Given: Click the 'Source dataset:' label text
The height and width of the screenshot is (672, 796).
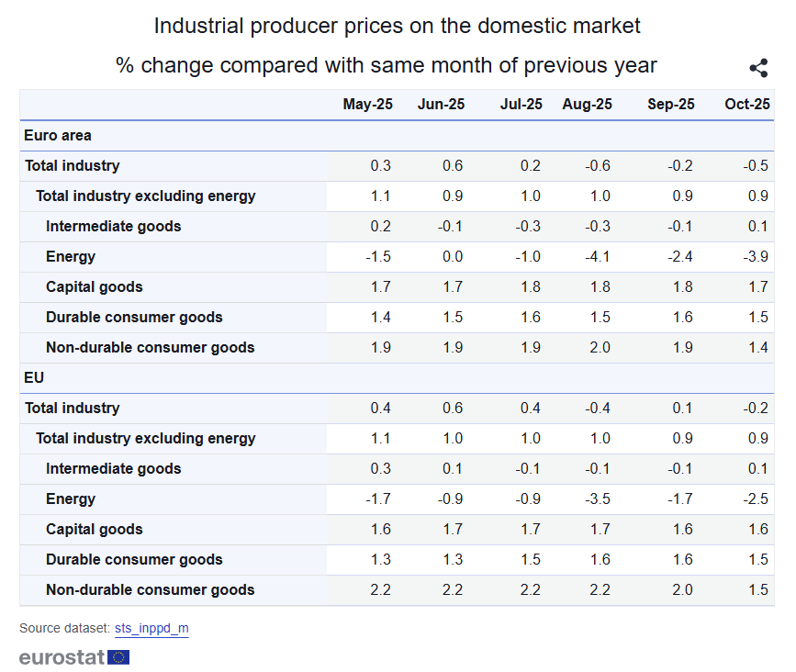Looking at the screenshot, I should pos(64,629).
